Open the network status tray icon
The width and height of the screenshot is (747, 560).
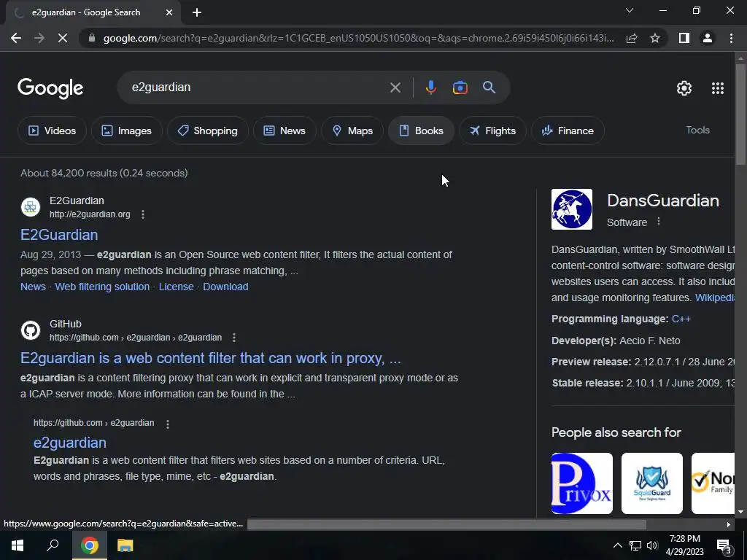[635, 545]
